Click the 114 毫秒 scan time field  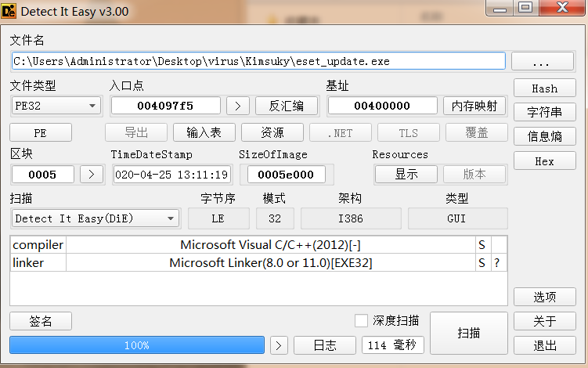click(392, 345)
